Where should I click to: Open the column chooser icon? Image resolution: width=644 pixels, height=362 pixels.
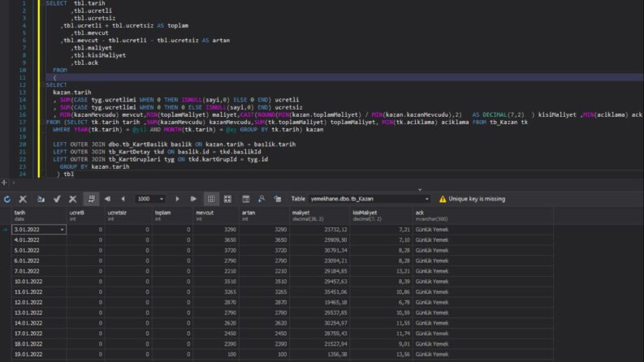pos(245,199)
